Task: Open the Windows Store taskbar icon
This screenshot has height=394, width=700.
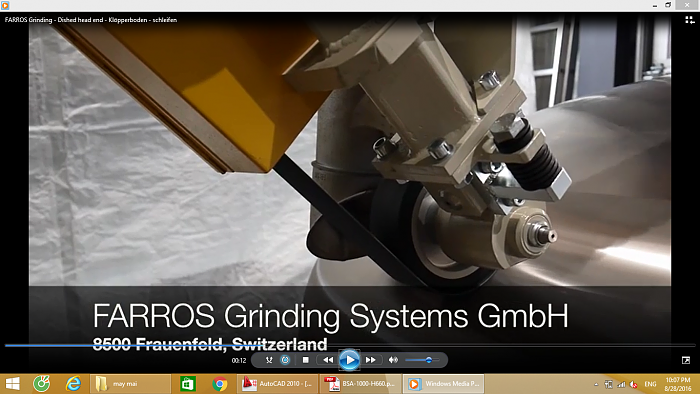Action: pyautogui.click(x=188, y=384)
